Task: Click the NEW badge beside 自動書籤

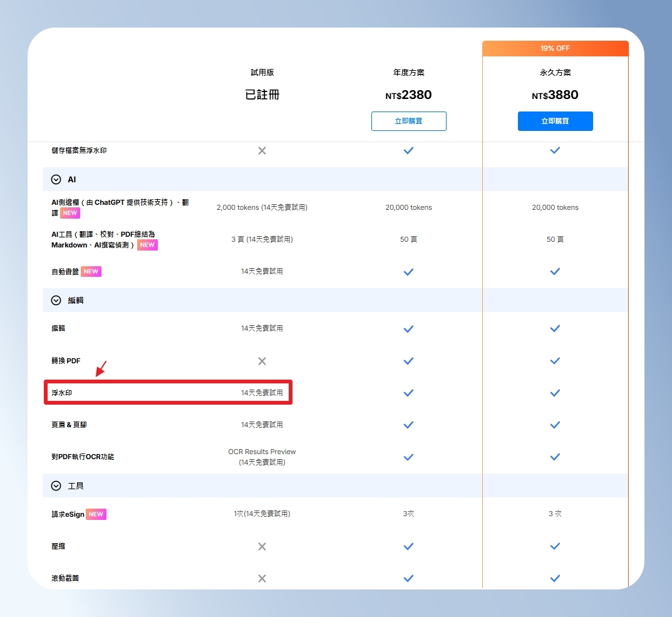Action: tap(91, 271)
